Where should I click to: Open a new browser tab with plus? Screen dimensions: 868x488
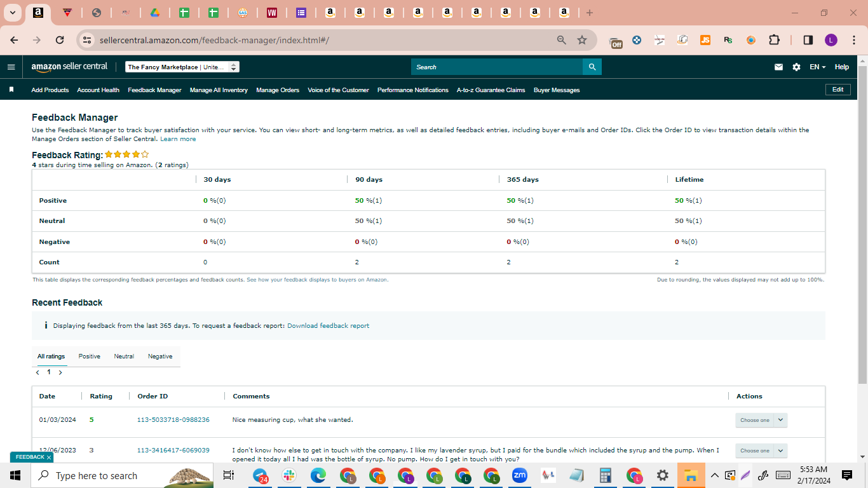pos(590,13)
